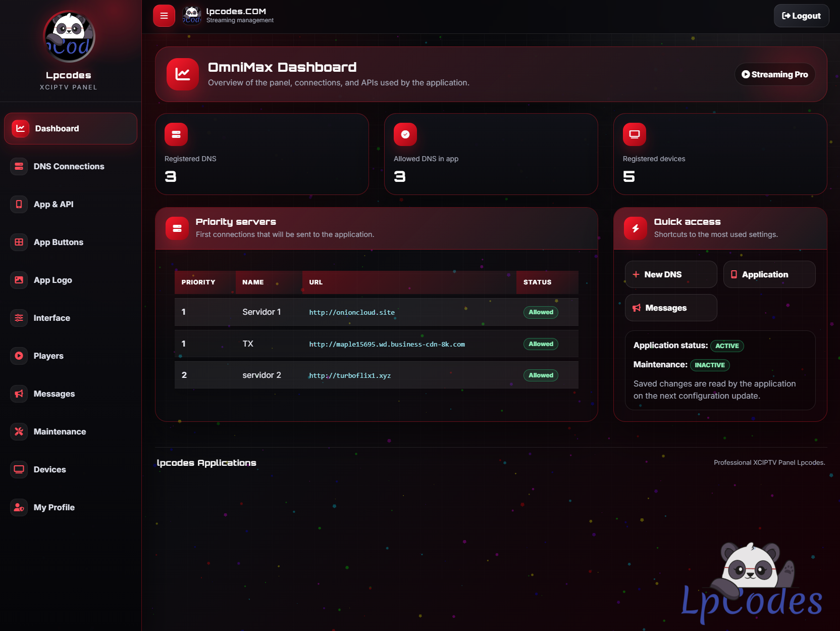Image resolution: width=840 pixels, height=631 pixels.
Task: Open the Application quick access button
Action: [769, 274]
